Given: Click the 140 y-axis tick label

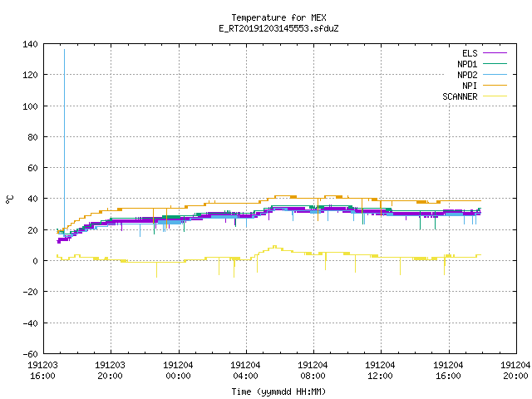Looking at the screenshot, I should (30, 44).
